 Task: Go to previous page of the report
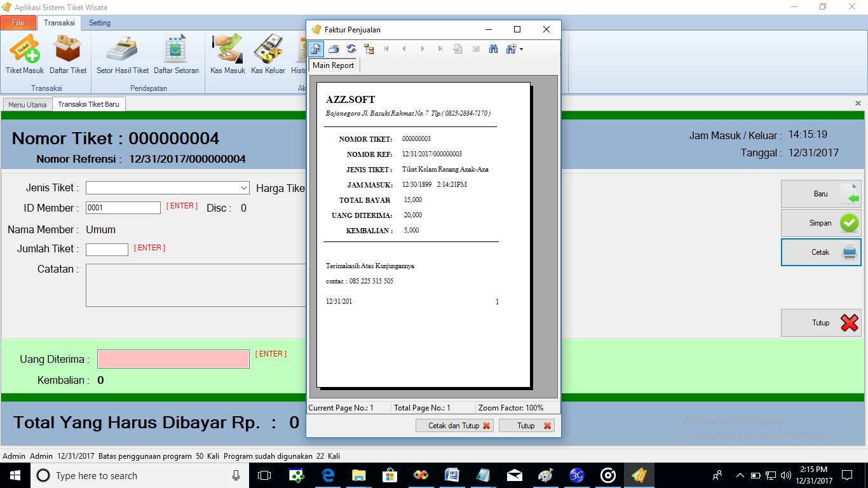click(x=404, y=49)
